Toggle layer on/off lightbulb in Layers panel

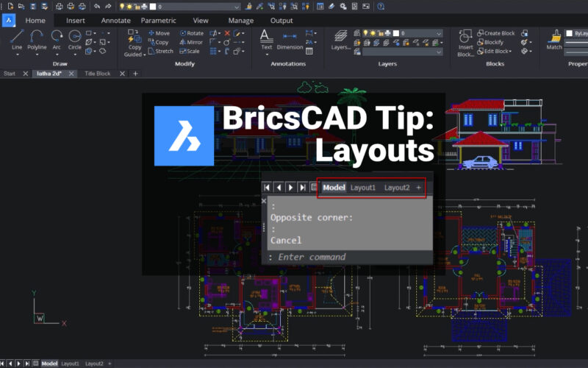click(365, 33)
